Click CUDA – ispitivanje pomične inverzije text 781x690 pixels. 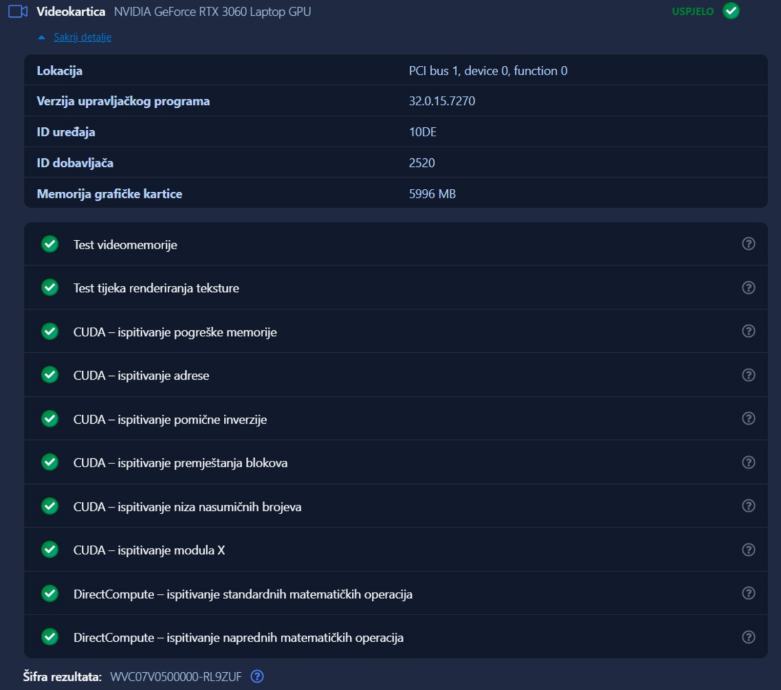point(170,419)
